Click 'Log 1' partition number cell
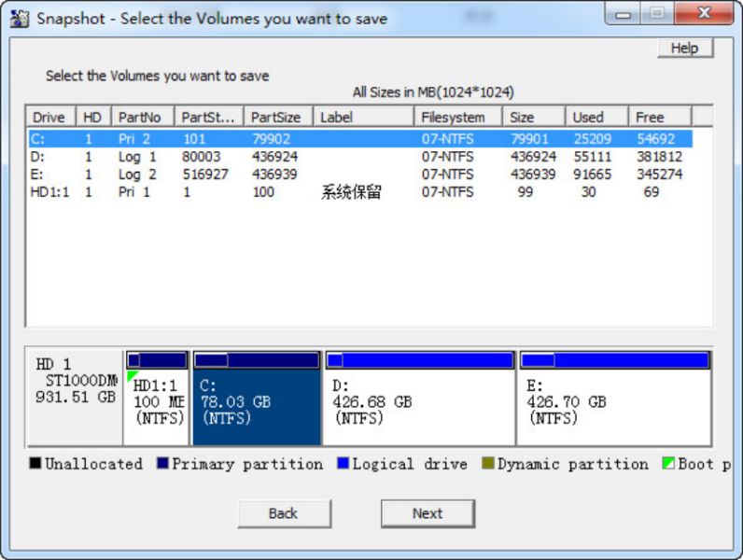Image resolution: width=743 pixels, height=560 pixels. click(x=137, y=157)
